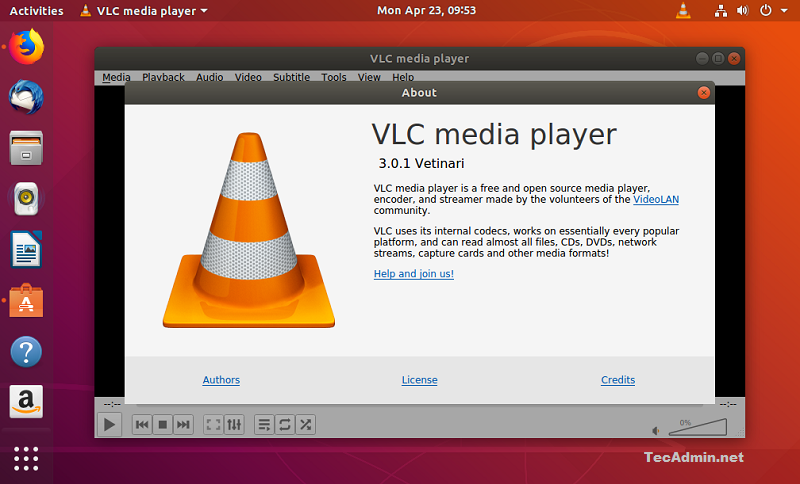Open the Help menu
The image size is (800, 484).
(x=403, y=78)
